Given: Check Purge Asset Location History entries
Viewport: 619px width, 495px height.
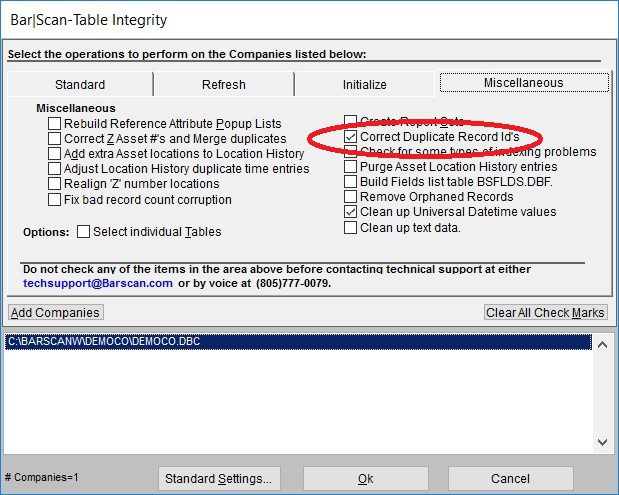Looking at the screenshot, I should point(350,167).
